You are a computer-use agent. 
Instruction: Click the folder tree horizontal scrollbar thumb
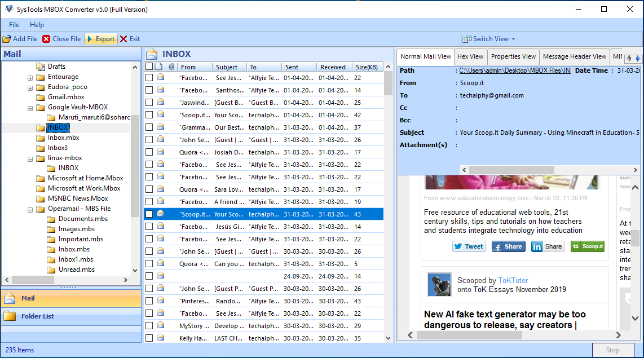(33, 280)
